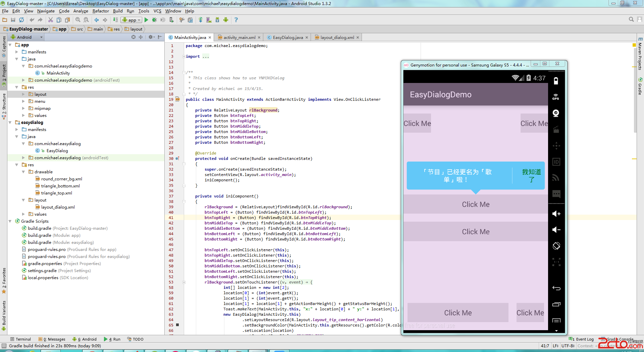Open the Genymotion GPS widget
Viewport: 644px width, 352px height.
[x=556, y=97]
